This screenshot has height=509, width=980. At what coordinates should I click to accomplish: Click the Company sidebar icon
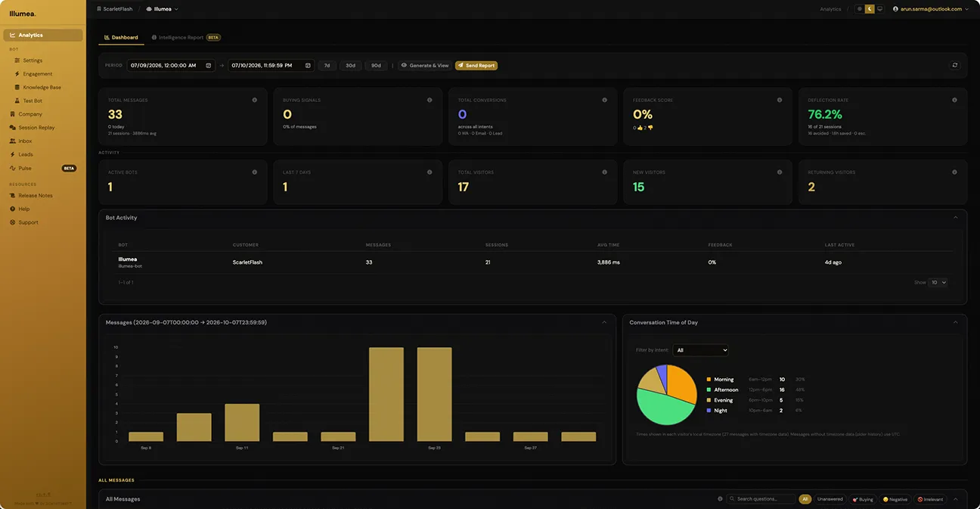coord(12,114)
